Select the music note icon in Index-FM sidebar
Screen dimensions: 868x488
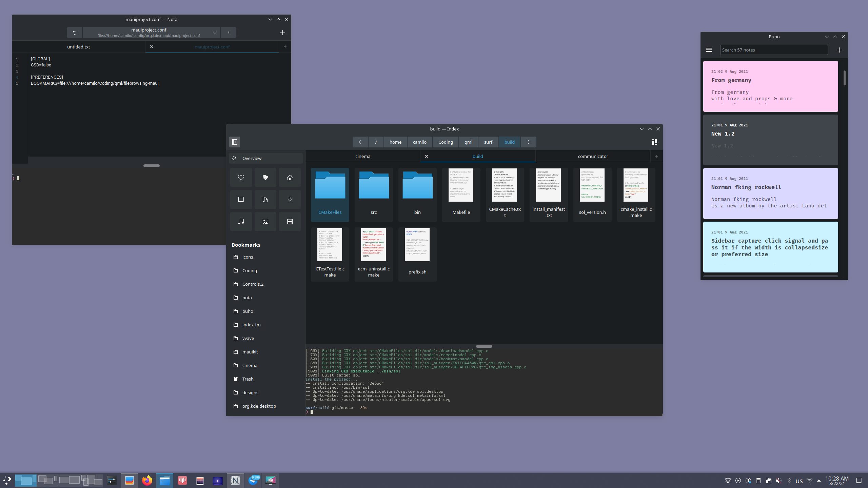coord(241,222)
